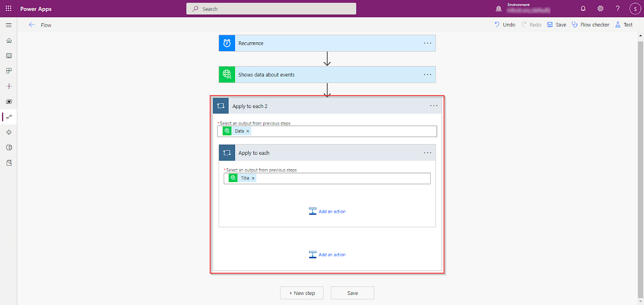This screenshot has height=305, width=644.
Task: Open the Solutions icon in sidebar
Action: (9, 163)
